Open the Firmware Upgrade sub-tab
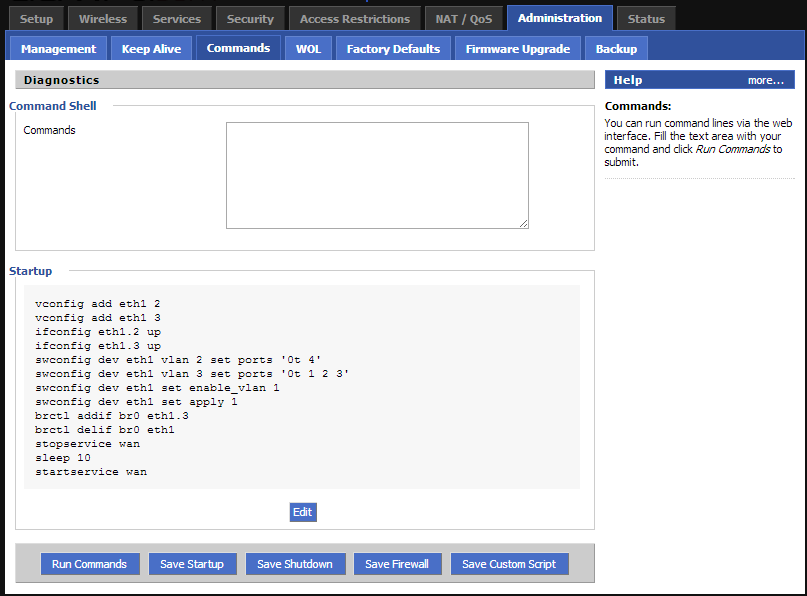Viewport: 807px width, 596px height. pyautogui.click(x=518, y=49)
